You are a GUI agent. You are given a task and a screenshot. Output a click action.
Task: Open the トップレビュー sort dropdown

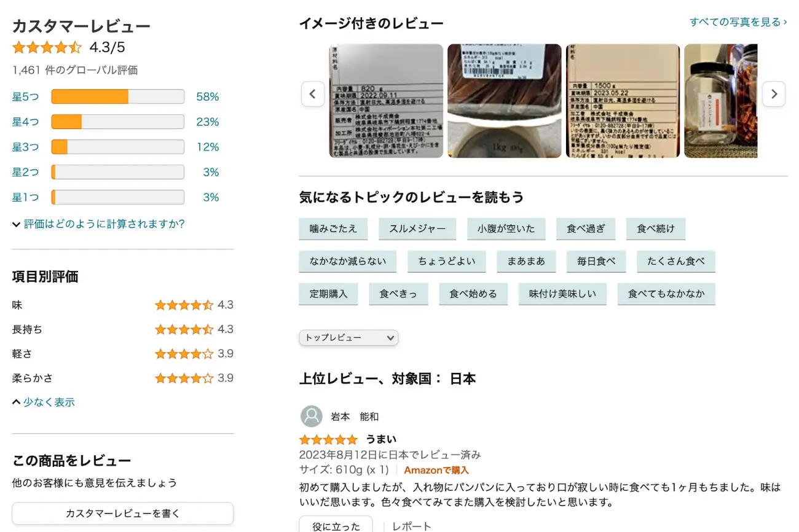[348, 338]
